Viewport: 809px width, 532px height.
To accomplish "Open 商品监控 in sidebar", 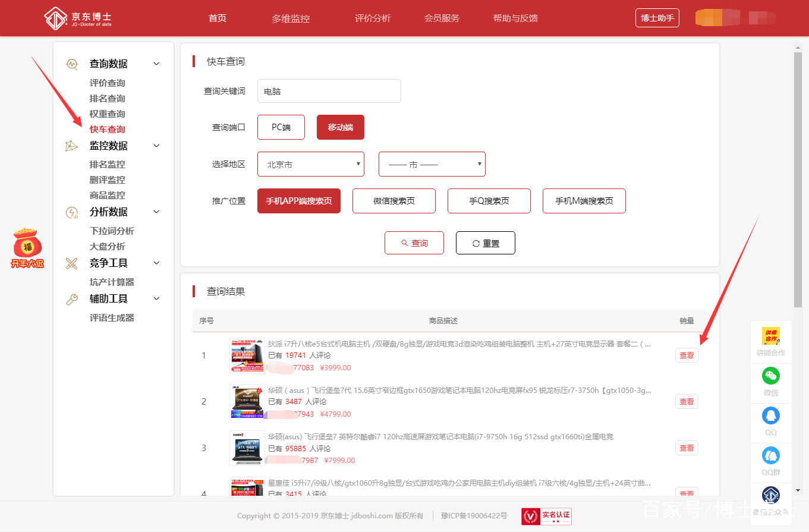I will (108, 196).
